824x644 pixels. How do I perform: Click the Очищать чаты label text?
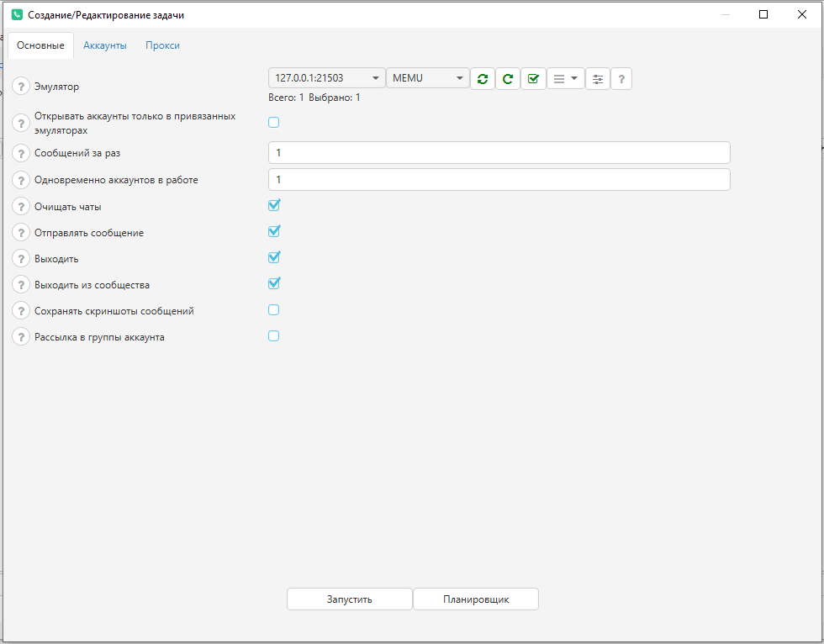coord(68,207)
